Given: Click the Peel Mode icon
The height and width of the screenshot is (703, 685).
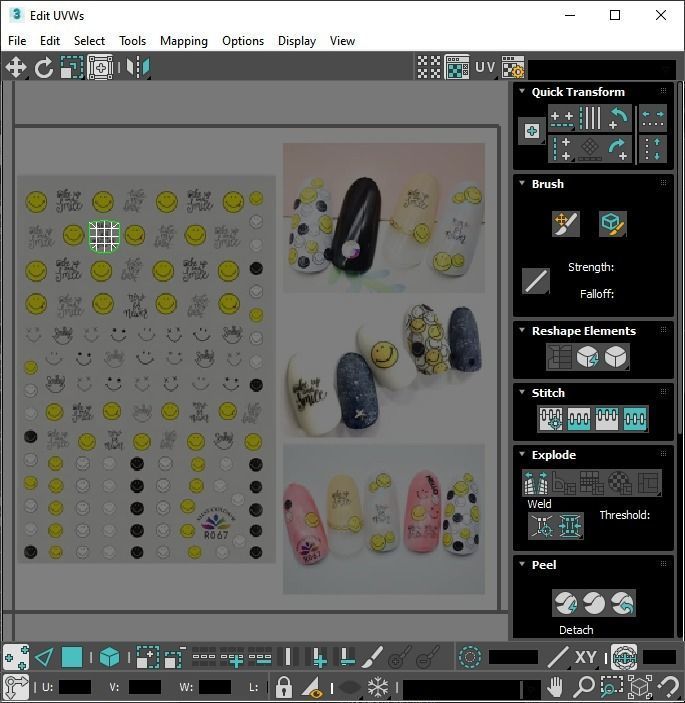Looking at the screenshot, I should coord(594,603).
